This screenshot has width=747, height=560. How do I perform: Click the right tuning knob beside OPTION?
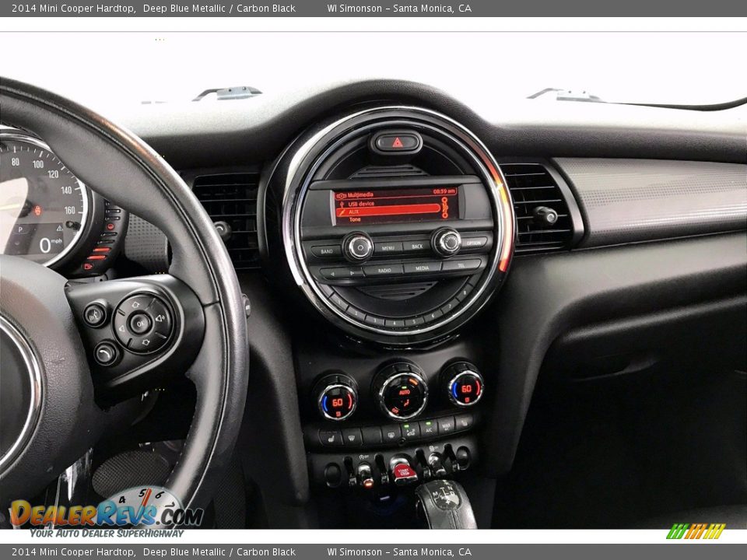[x=447, y=241]
